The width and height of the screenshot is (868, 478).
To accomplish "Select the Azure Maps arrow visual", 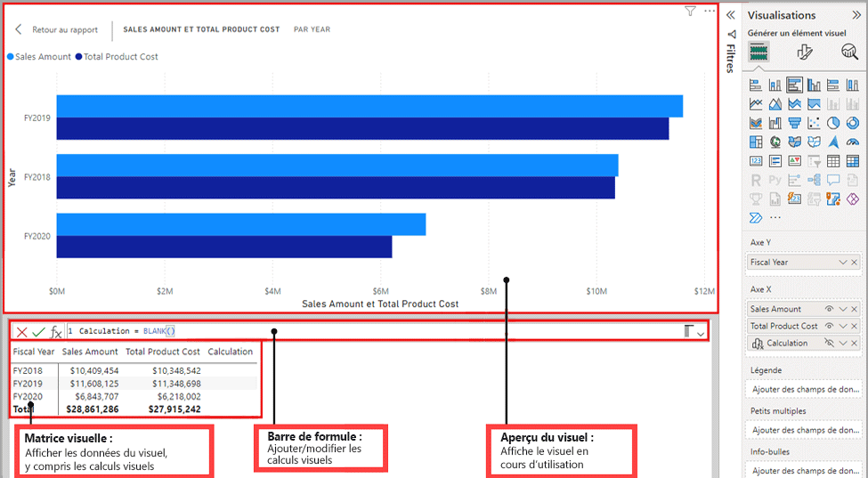I will [833, 142].
